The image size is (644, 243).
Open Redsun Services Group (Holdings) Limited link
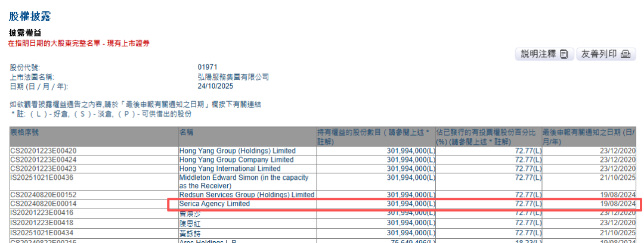(246, 195)
